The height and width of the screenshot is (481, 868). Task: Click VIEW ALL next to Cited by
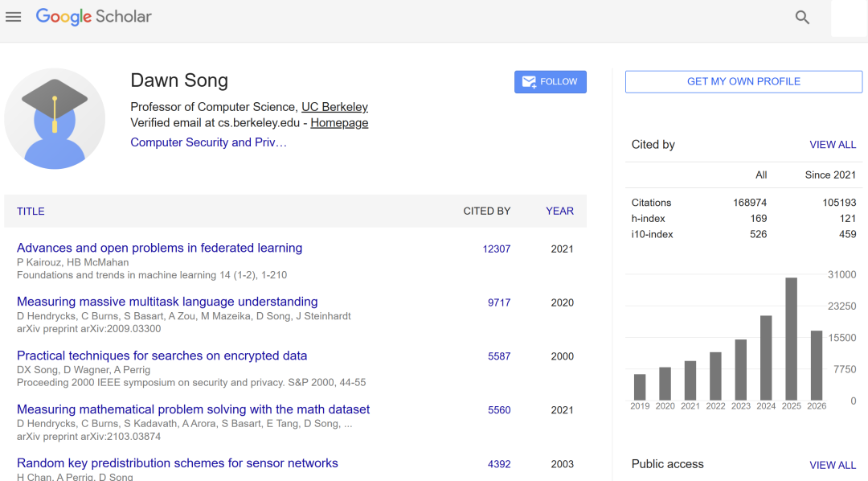[833, 145]
